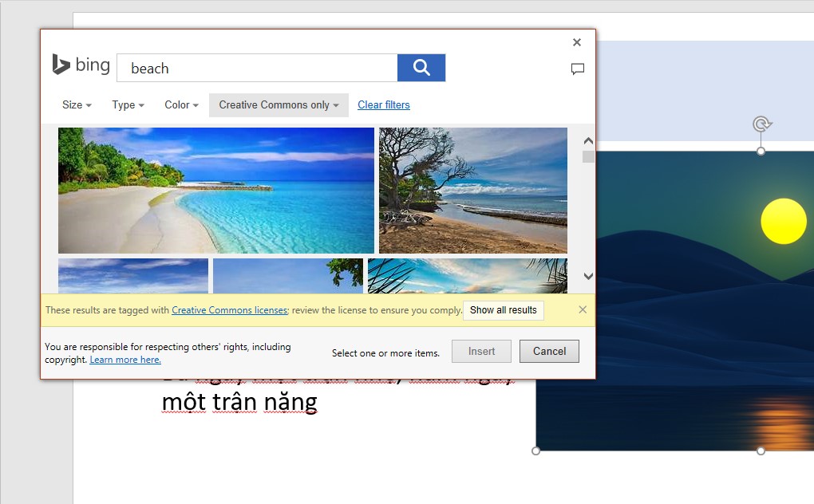Click in the beach search text field

pyautogui.click(x=257, y=69)
